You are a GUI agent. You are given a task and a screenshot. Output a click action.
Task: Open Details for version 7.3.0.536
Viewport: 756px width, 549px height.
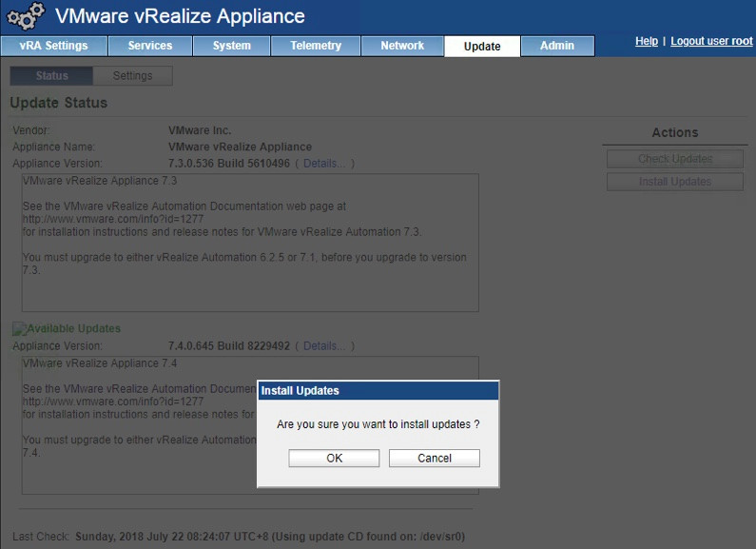(x=324, y=164)
